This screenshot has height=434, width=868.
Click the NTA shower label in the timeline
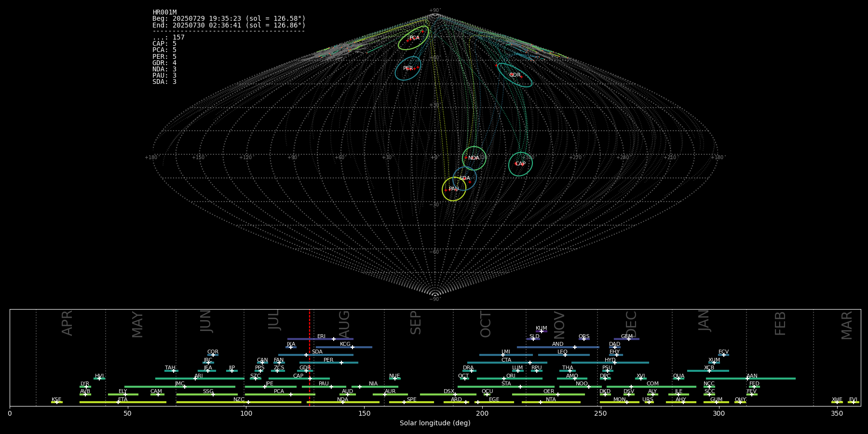(551, 400)
